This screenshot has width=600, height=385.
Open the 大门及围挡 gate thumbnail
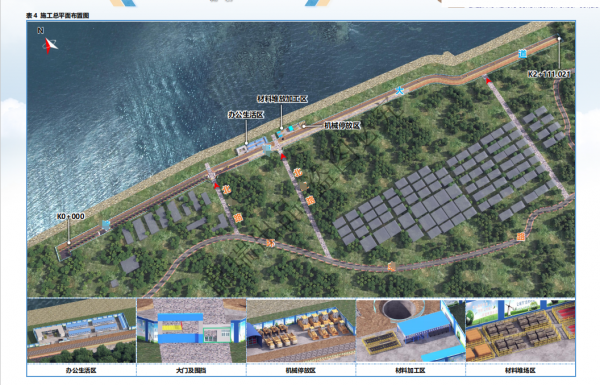click(191, 331)
